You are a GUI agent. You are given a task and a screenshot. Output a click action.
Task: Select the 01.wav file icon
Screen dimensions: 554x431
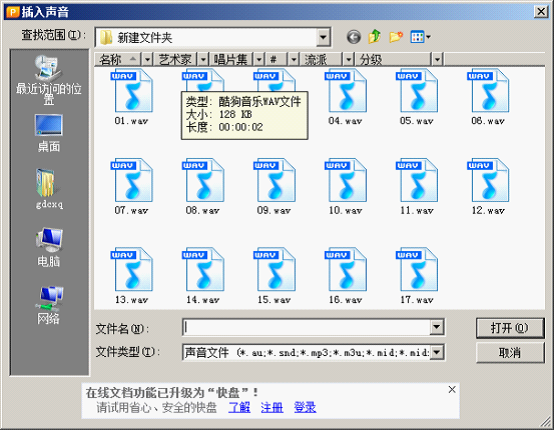tap(132, 91)
